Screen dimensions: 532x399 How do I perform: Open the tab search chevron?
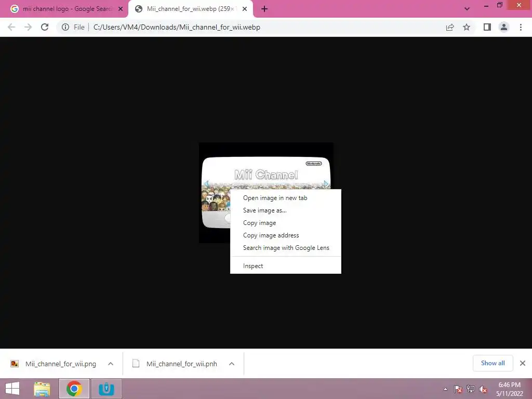[467, 9]
